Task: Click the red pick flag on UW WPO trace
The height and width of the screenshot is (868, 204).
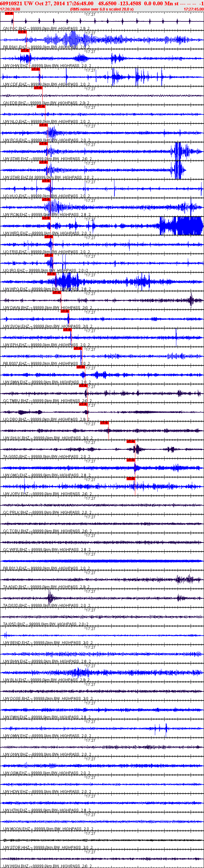Action: point(51,274)
